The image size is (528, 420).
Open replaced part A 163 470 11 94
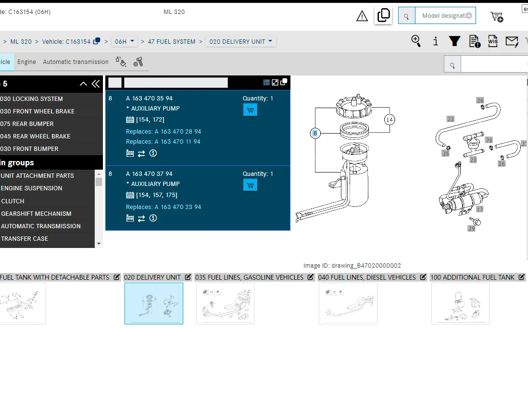click(177, 142)
